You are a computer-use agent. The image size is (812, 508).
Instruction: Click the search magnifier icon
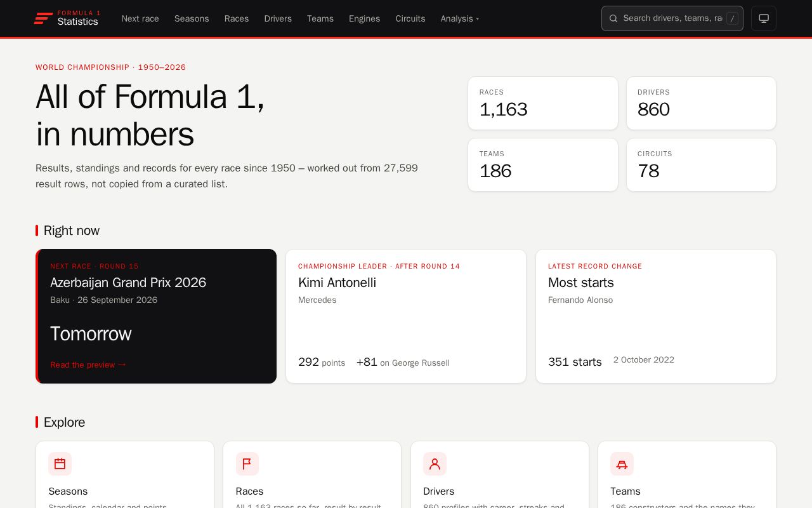click(613, 18)
